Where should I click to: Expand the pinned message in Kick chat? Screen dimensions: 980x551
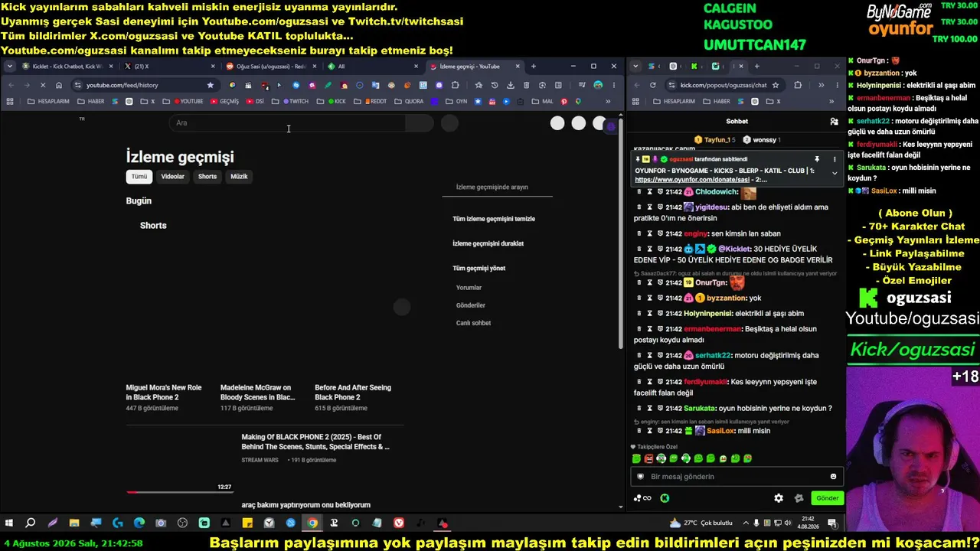(x=835, y=173)
